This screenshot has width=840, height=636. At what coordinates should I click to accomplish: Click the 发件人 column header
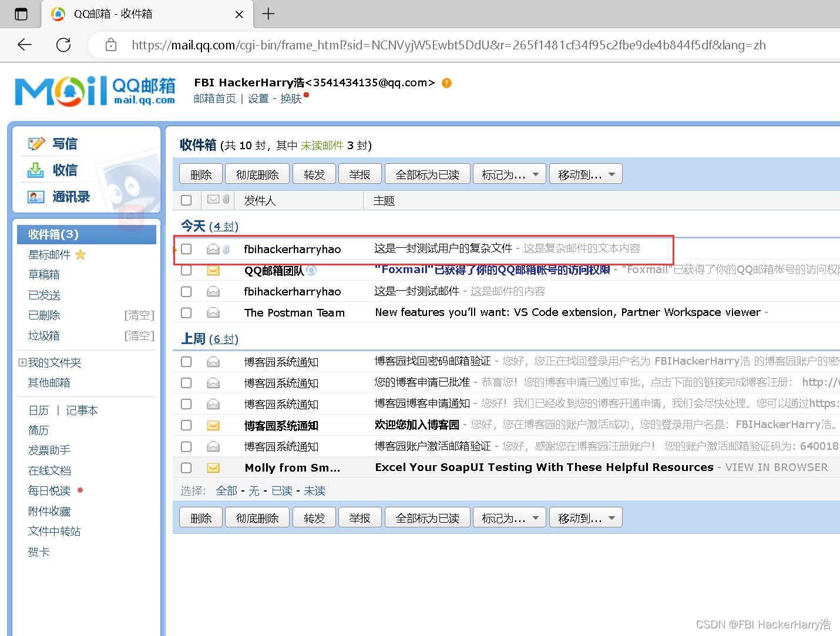[260, 200]
